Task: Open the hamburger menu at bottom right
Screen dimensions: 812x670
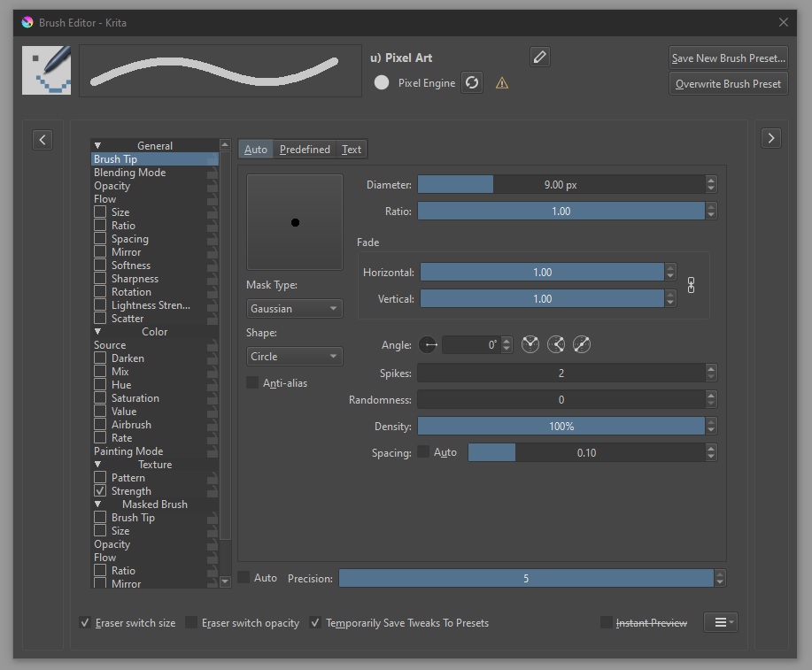Action: point(720,622)
